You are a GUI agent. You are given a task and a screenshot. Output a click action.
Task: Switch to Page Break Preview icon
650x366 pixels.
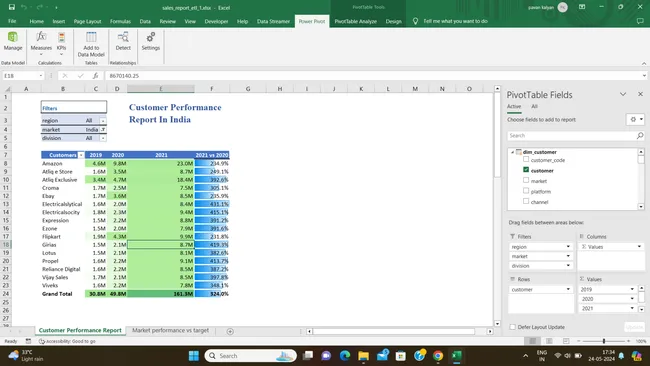pos(566,341)
